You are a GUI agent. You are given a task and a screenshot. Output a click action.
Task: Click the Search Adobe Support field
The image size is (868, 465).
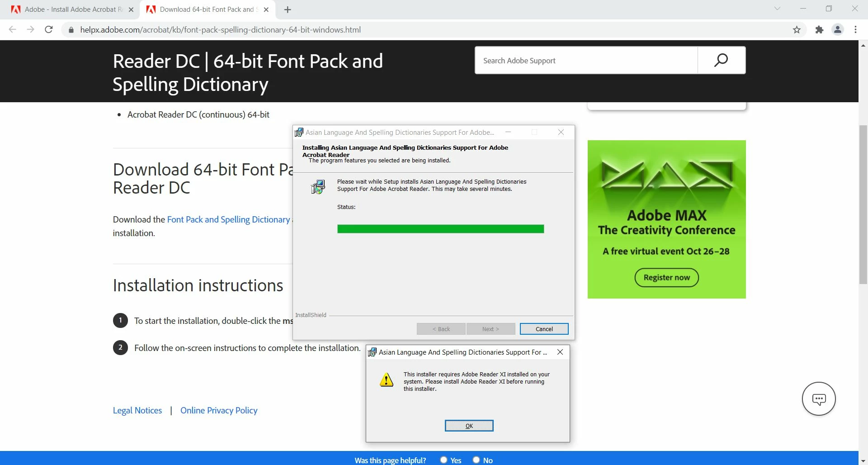click(586, 60)
